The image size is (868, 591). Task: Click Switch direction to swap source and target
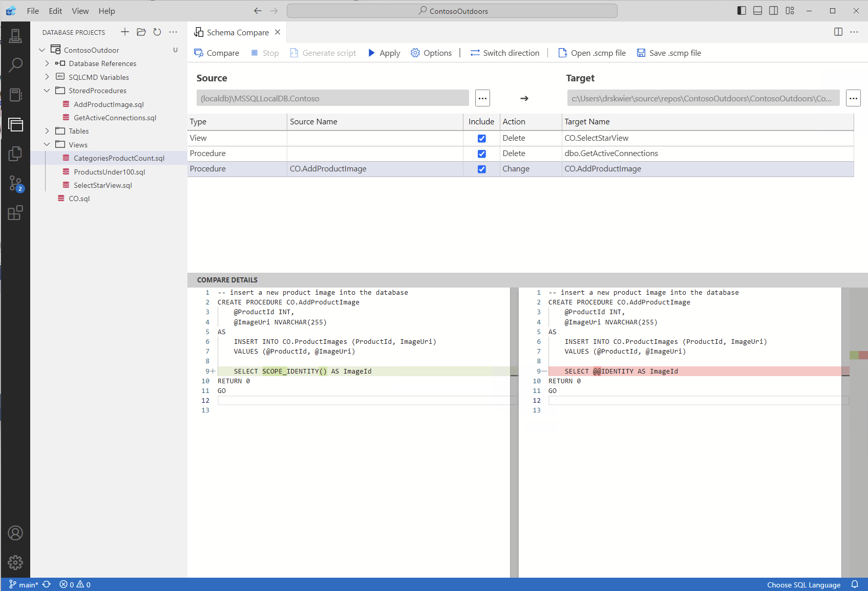tap(505, 53)
